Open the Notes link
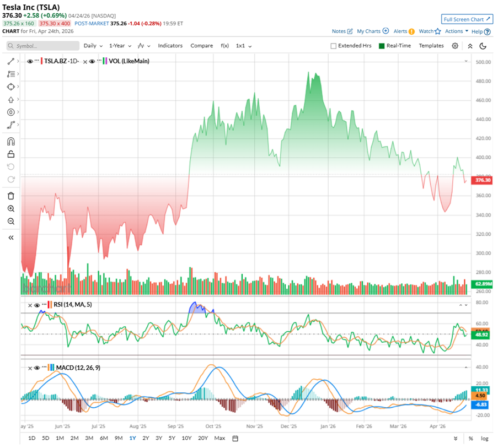 (x=339, y=31)
